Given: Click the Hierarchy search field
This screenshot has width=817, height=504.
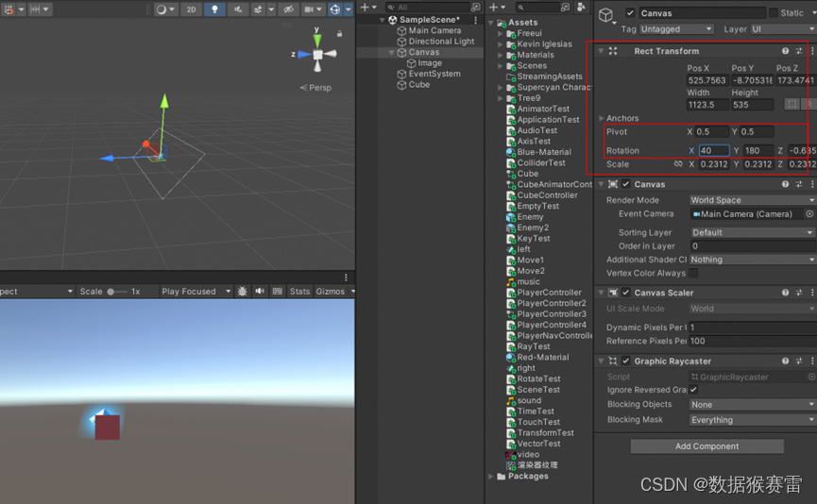Looking at the screenshot, I should coord(427,7).
